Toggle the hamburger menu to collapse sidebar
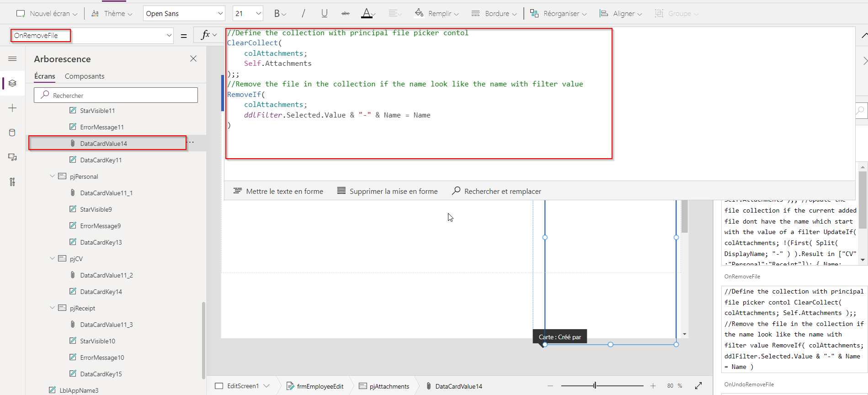 pyautogui.click(x=12, y=59)
